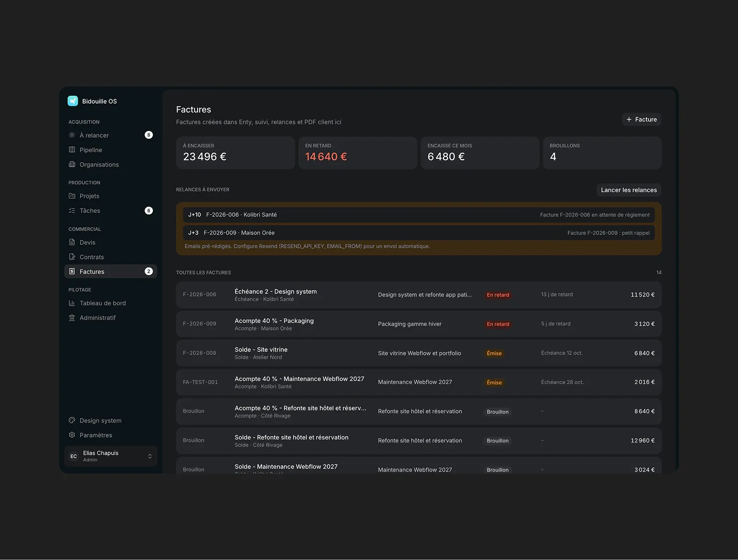Click the 12 960 € amount
The image size is (738, 560).
pos(643,441)
